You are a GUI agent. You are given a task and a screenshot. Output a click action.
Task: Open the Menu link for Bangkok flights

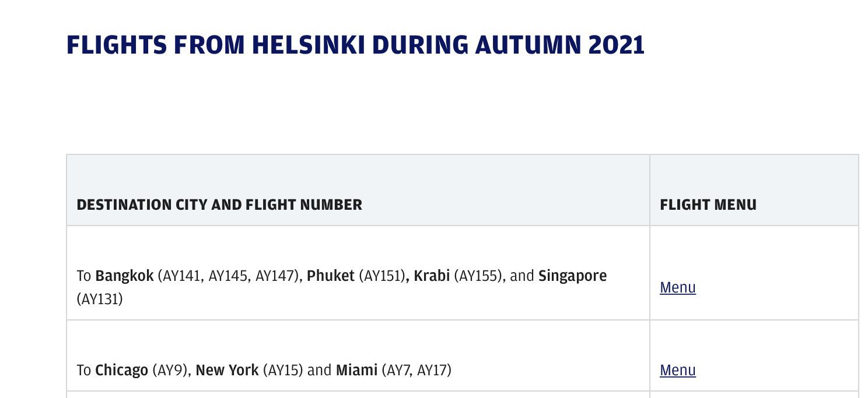pyautogui.click(x=677, y=287)
